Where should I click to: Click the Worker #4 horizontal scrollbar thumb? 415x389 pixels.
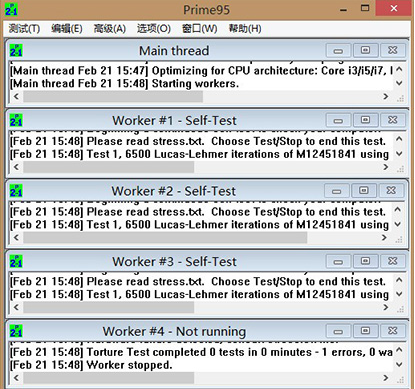[109, 378]
